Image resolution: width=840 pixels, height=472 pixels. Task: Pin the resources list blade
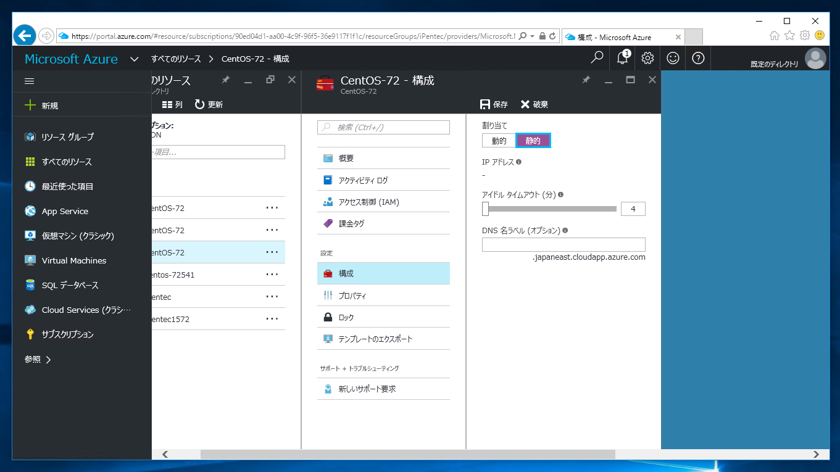tap(226, 80)
